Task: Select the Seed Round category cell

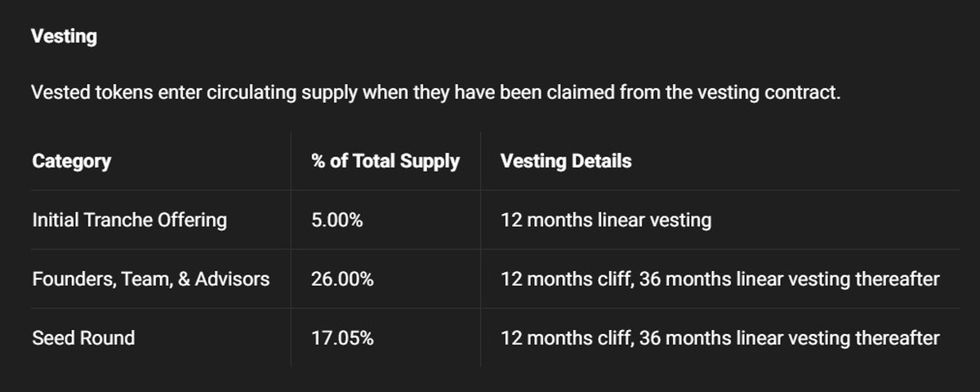Action: click(83, 338)
